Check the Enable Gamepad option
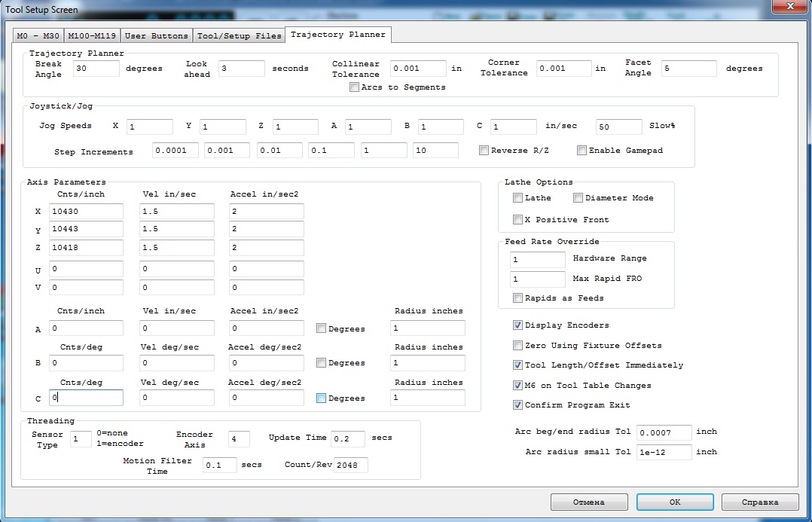Screen dimensions: 812x522 582,151
